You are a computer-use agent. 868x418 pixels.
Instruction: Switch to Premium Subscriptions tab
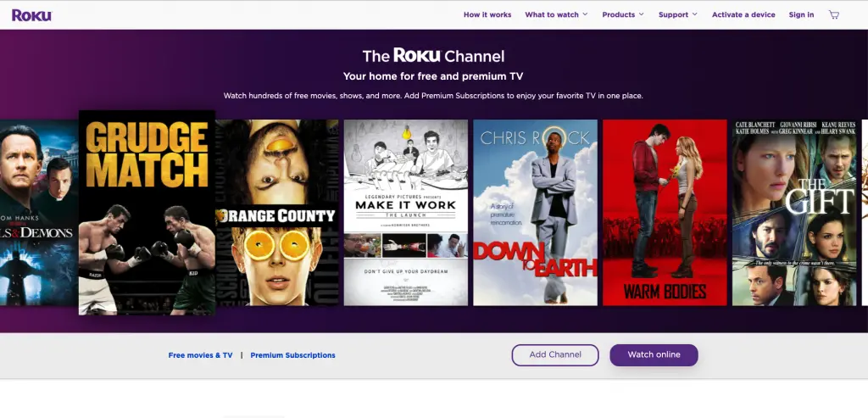click(292, 355)
